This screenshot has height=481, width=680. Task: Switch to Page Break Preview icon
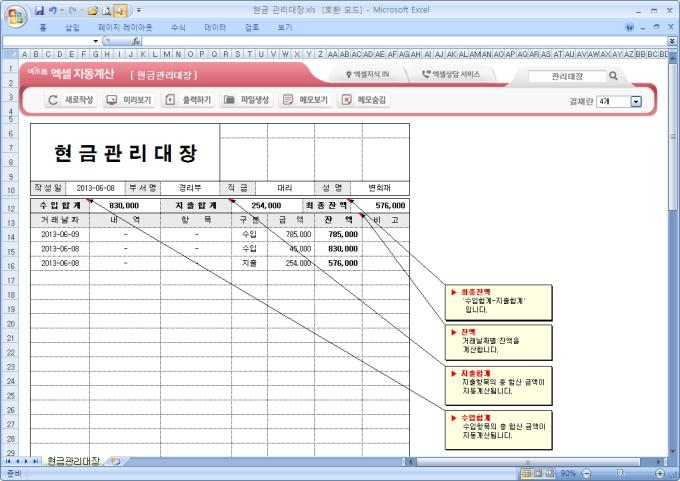click(x=549, y=473)
